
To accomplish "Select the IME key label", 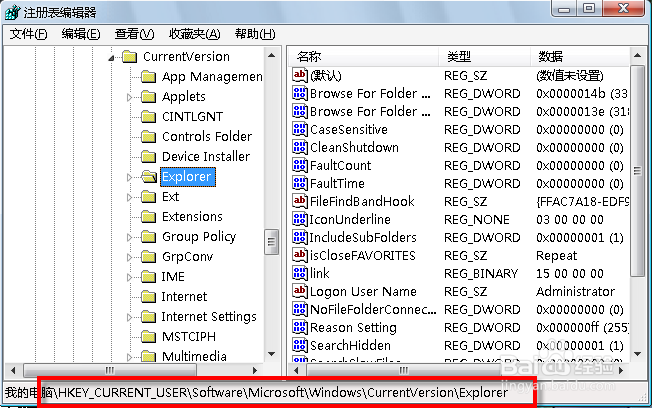I will pos(173,277).
